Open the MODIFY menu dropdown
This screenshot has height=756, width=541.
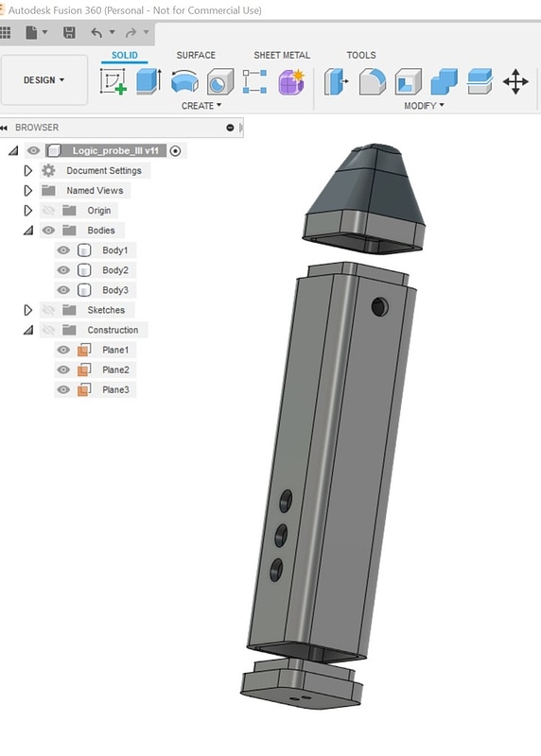[x=424, y=106]
